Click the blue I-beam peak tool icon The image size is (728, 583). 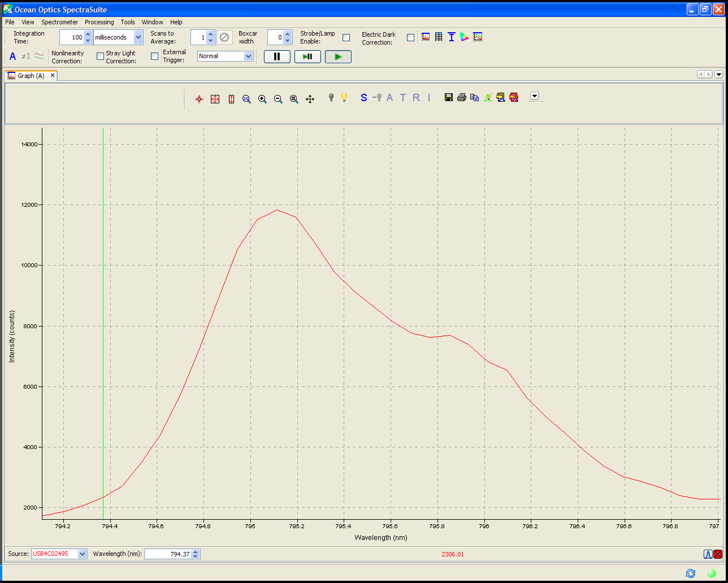[451, 37]
